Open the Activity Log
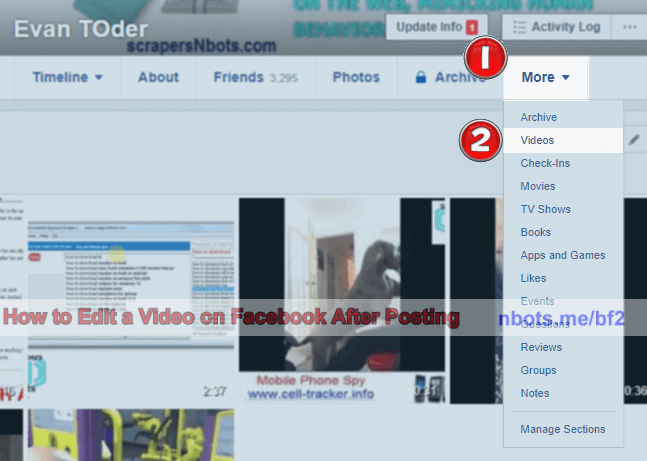647x461 pixels. 557,27
